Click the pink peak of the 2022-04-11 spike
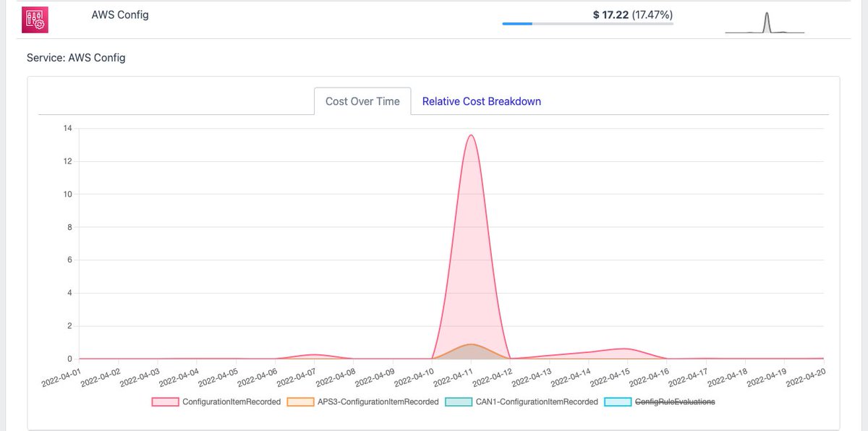The width and height of the screenshot is (868, 431). pos(471,135)
